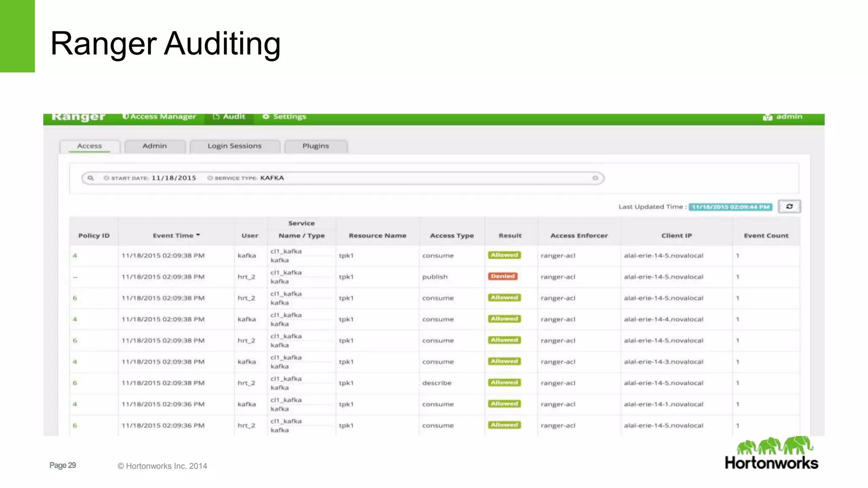Switch to the Admin tab
868x488 pixels.
[x=155, y=146]
